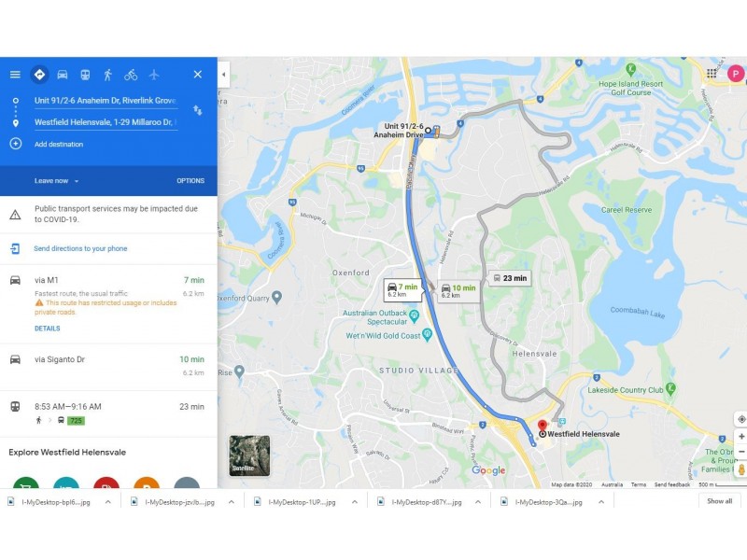Expand the Leave now dropdown
The height and width of the screenshot is (560, 747).
(56, 181)
